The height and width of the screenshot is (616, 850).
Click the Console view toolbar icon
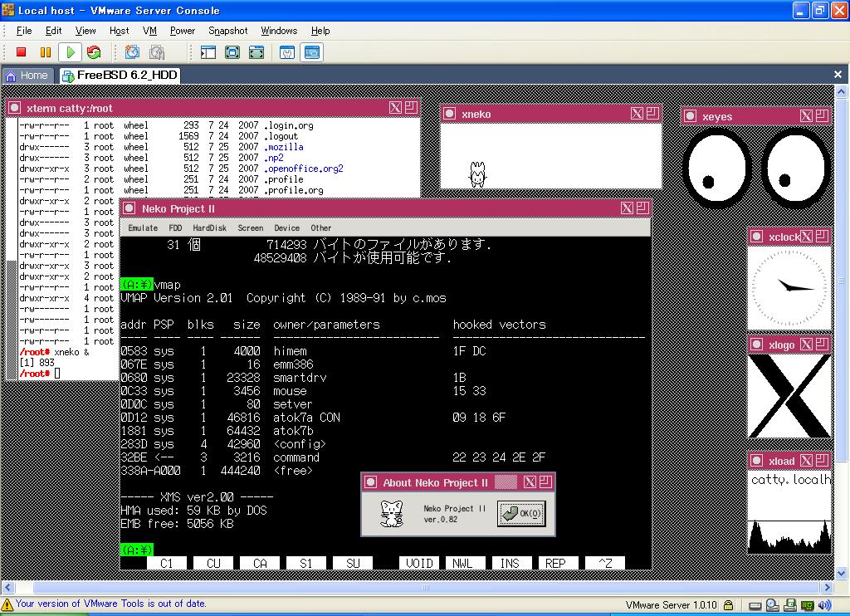tap(312, 52)
